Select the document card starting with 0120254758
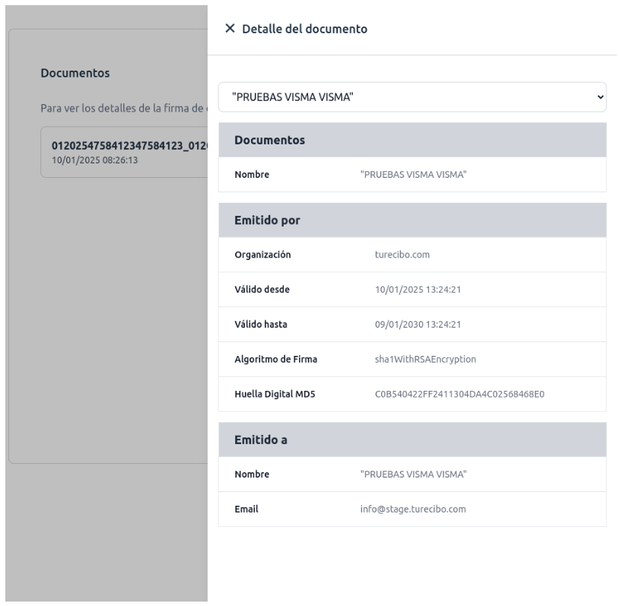Screen dimensions: 620x606 click(123, 152)
